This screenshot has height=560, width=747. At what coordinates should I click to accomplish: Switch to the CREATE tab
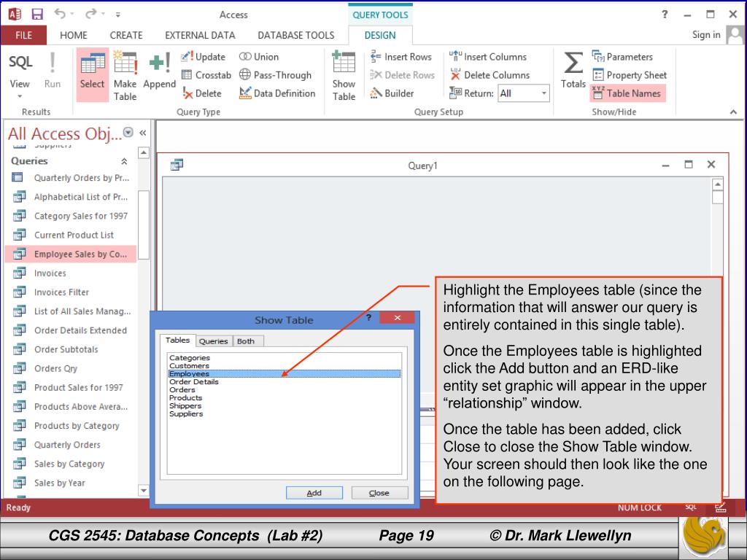[126, 35]
